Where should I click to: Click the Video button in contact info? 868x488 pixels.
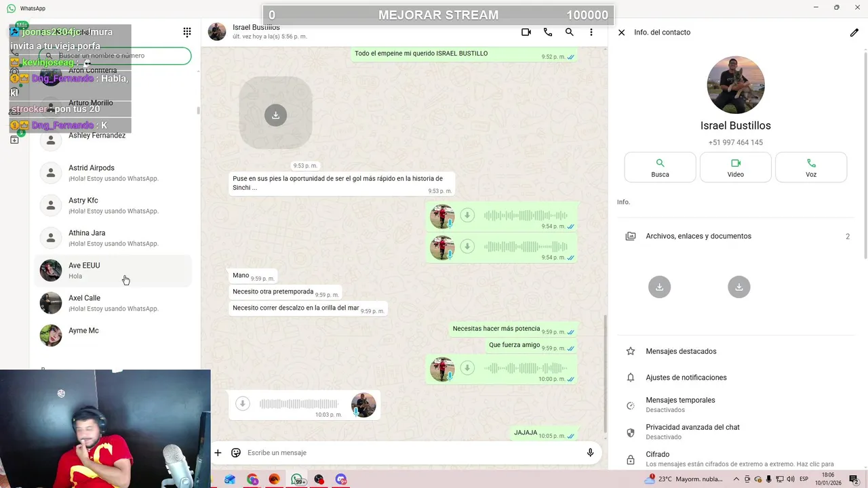click(736, 167)
